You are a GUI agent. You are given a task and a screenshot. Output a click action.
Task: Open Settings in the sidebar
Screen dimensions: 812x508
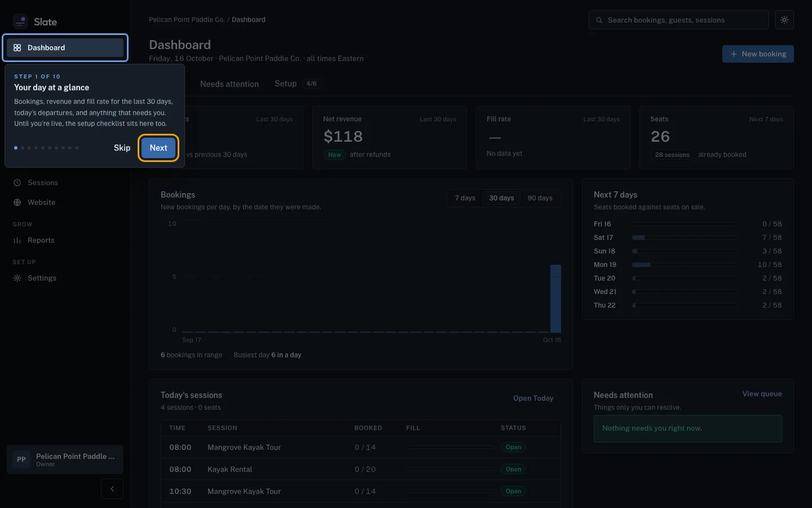[65, 278]
